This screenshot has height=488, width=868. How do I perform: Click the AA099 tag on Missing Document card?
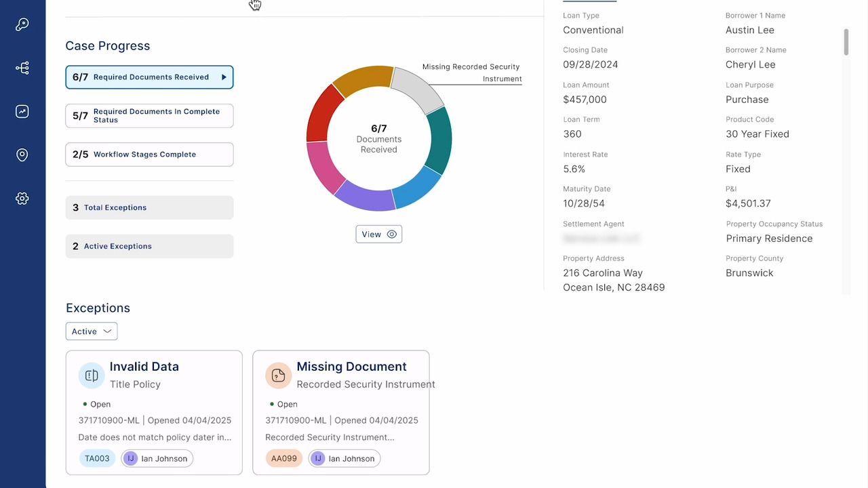click(284, 459)
